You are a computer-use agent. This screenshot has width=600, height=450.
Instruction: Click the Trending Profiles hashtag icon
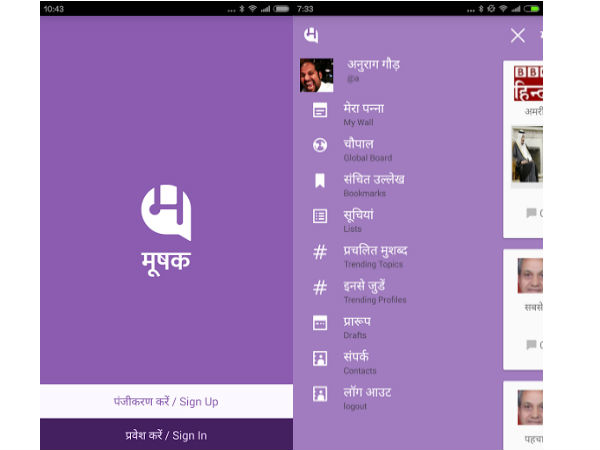[320, 287]
